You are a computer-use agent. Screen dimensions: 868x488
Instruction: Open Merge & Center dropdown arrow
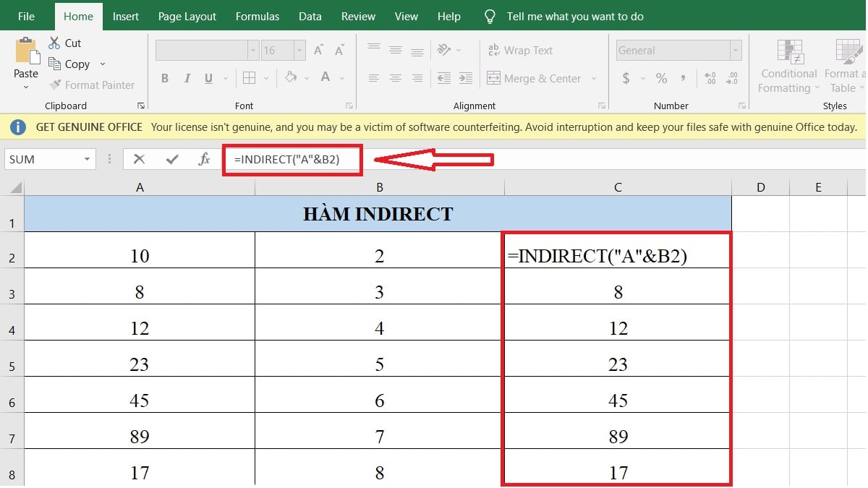[x=594, y=78]
